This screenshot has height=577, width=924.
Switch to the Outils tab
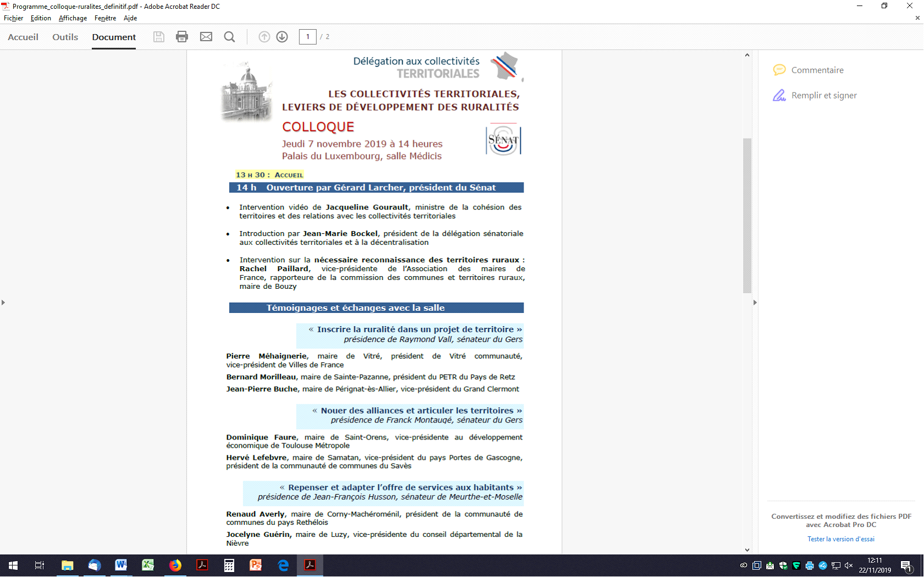[x=65, y=37]
